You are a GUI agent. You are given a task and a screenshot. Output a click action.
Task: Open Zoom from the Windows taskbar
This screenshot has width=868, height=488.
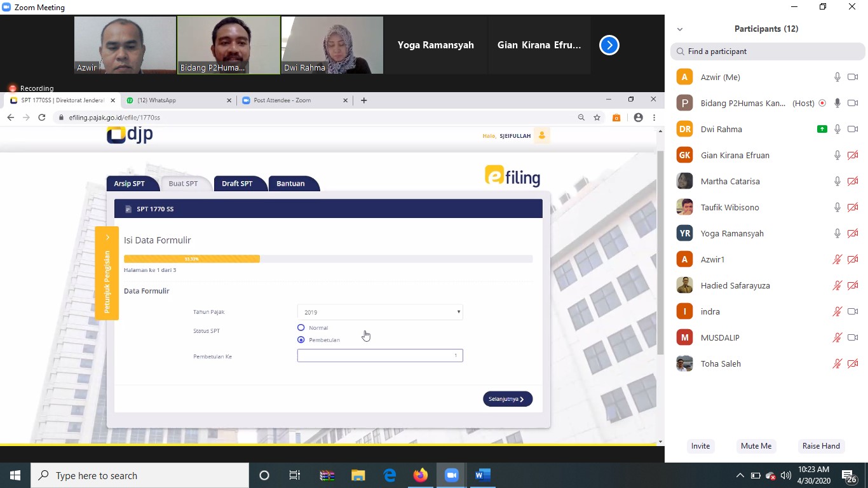pyautogui.click(x=452, y=475)
